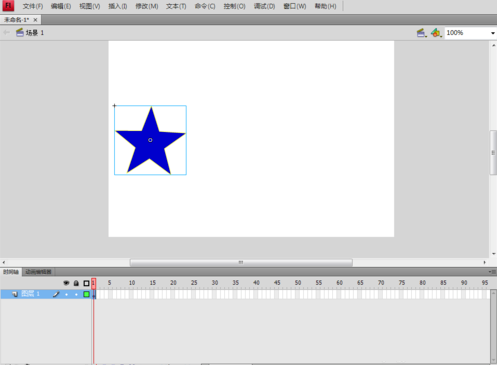Screen dimensions: 497x365
Task: Click frame 40 on the timeline ruler
Action: click(x=256, y=283)
